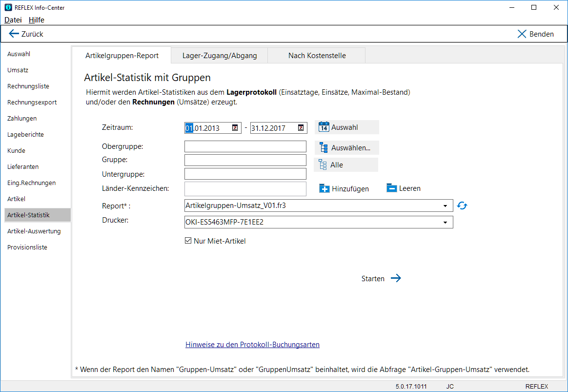Screen dimensions: 568x392
Task: Open Hinweise zu den Protokoll-Buchungsarten link
Action: pyautogui.click(x=252, y=345)
